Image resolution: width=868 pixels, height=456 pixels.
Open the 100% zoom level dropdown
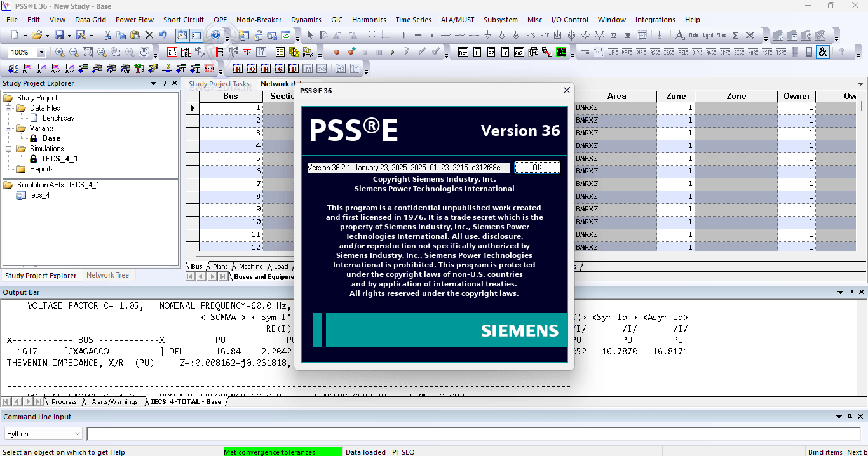42,52
